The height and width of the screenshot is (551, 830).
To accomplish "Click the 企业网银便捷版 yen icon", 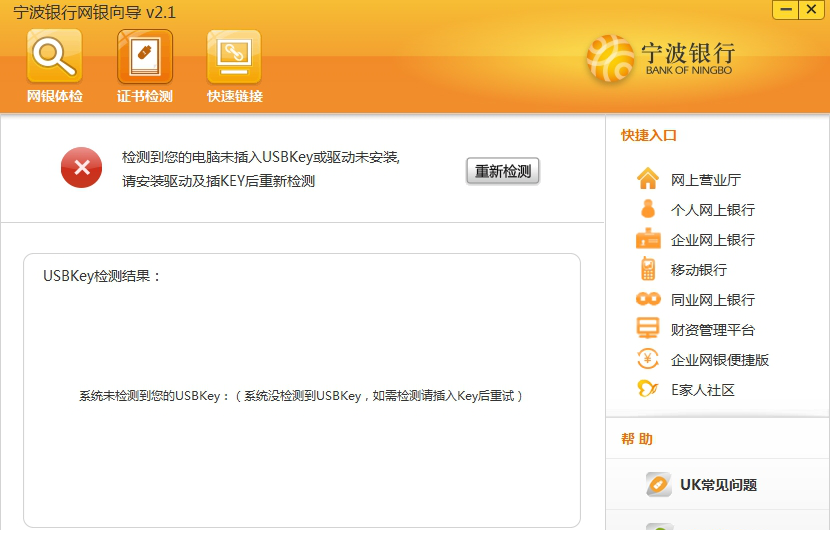I will tap(648, 359).
